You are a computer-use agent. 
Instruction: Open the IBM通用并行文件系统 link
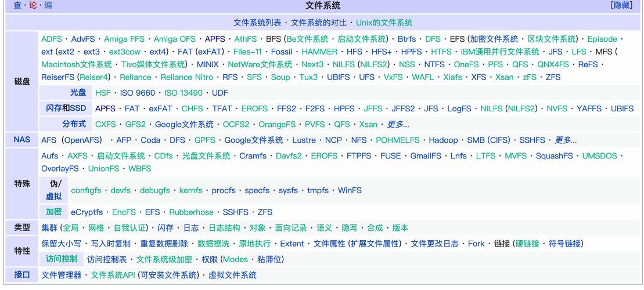tap(500, 52)
